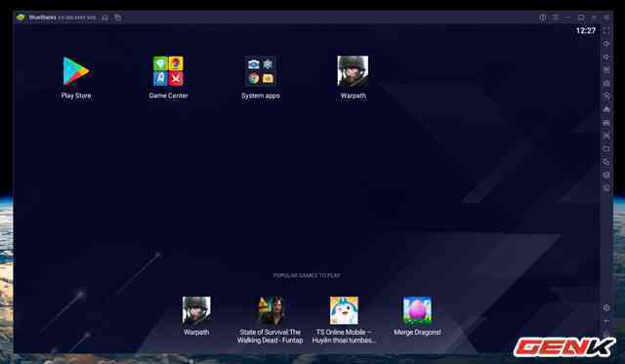Open the help question-mark icon
Screen dimensions: 625x364
coord(543,18)
